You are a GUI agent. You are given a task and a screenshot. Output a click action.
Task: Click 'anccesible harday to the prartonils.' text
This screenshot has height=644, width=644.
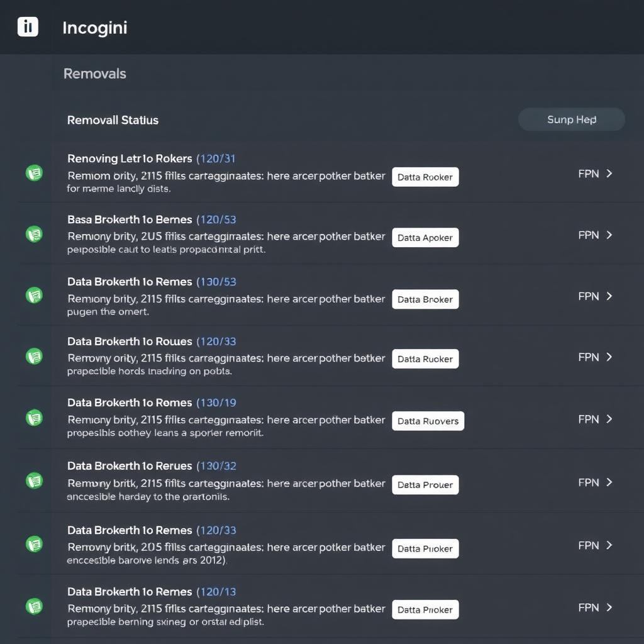click(148, 497)
